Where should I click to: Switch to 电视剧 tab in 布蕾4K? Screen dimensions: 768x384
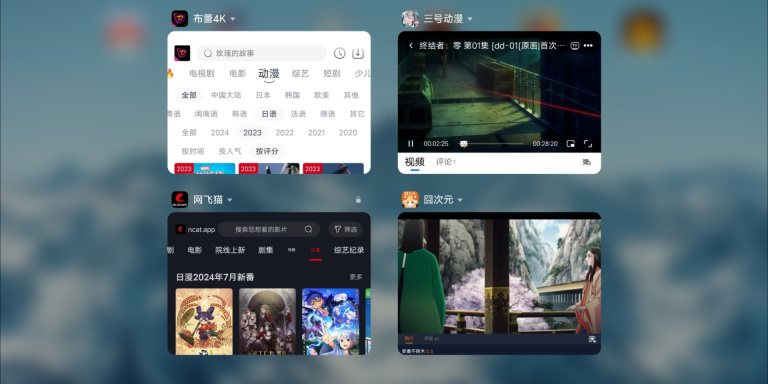pyautogui.click(x=202, y=74)
